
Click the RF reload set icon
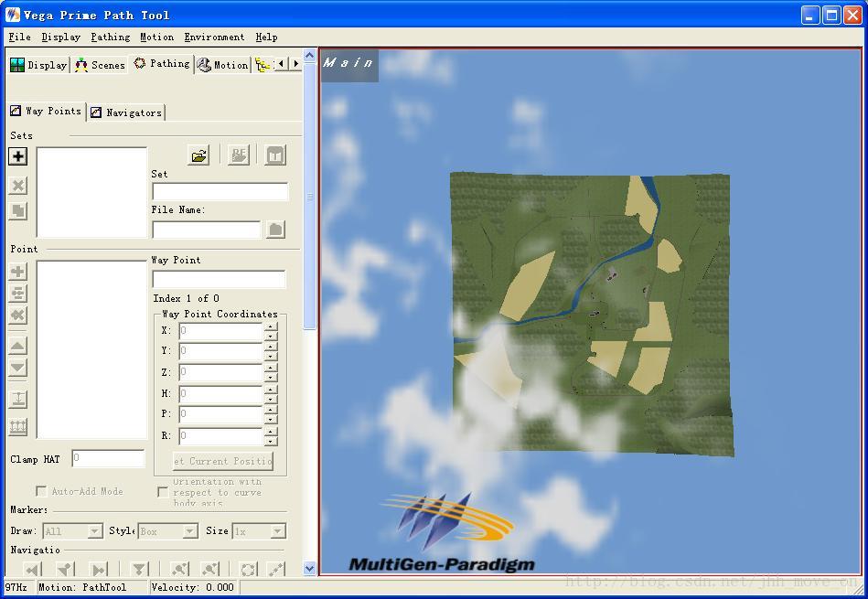tap(239, 155)
